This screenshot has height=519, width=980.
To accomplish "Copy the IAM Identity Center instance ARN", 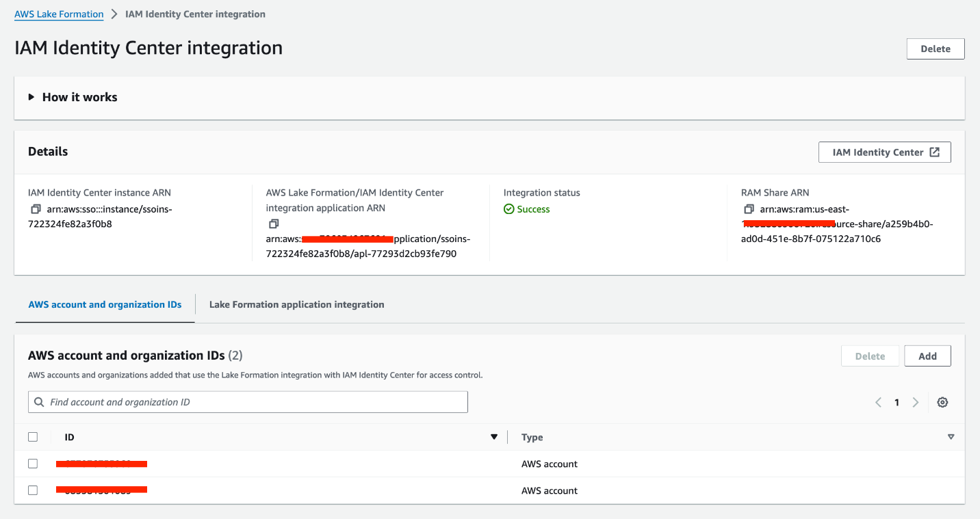I will [x=36, y=209].
